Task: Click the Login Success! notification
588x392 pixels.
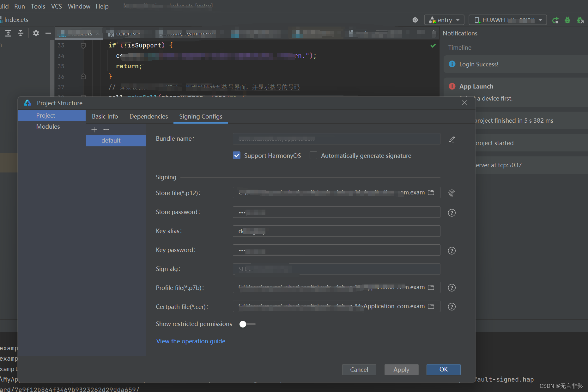Action: click(x=516, y=64)
